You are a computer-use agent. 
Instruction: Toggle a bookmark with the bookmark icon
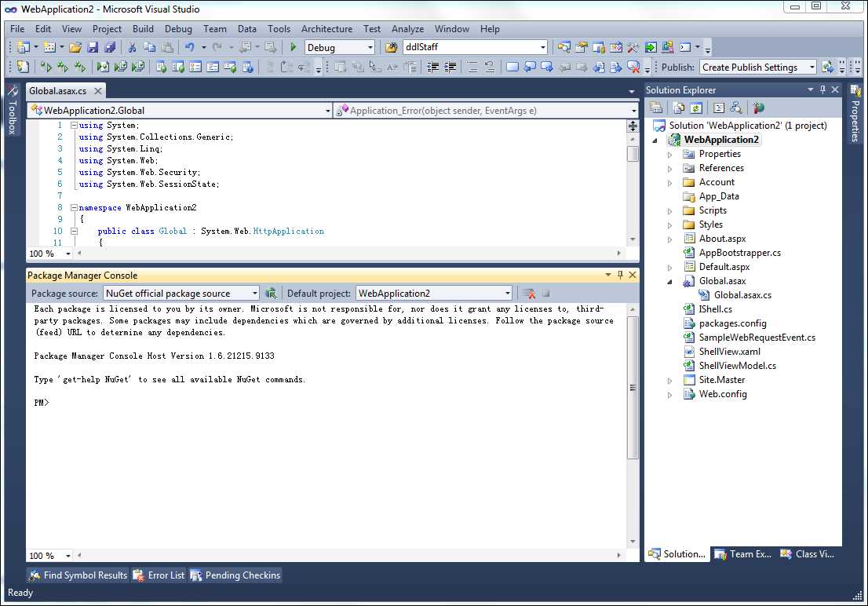point(512,67)
